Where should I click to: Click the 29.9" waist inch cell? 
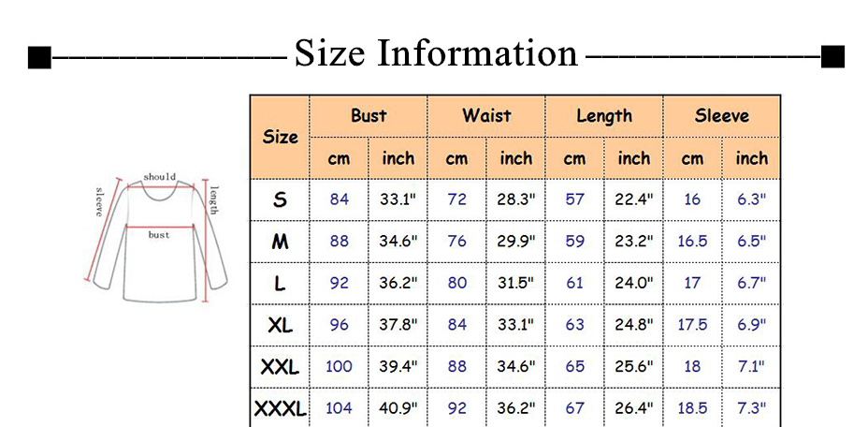click(x=515, y=242)
